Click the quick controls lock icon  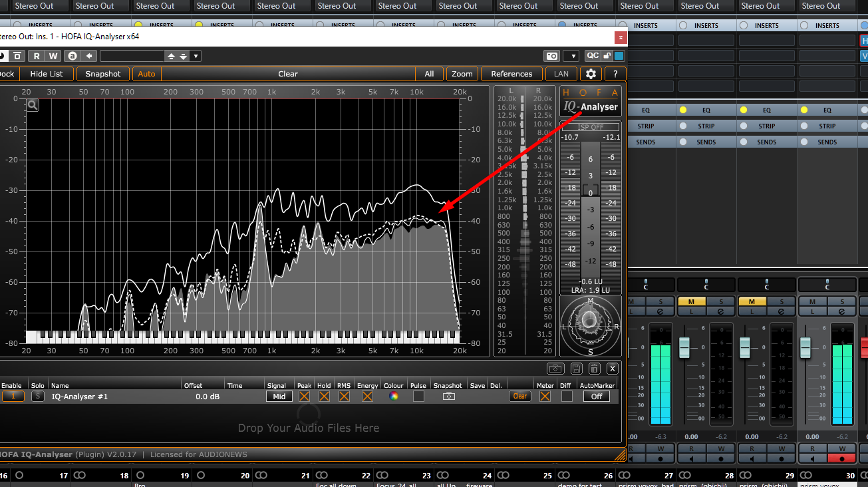point(607,56)
